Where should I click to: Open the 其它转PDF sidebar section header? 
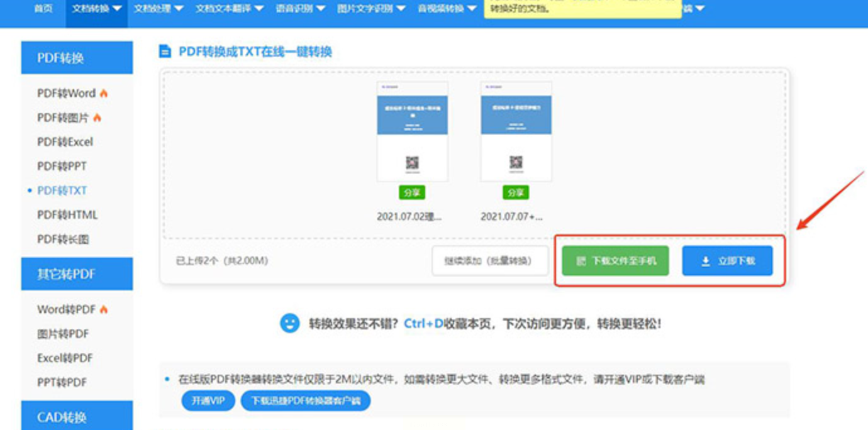[77, 274]
